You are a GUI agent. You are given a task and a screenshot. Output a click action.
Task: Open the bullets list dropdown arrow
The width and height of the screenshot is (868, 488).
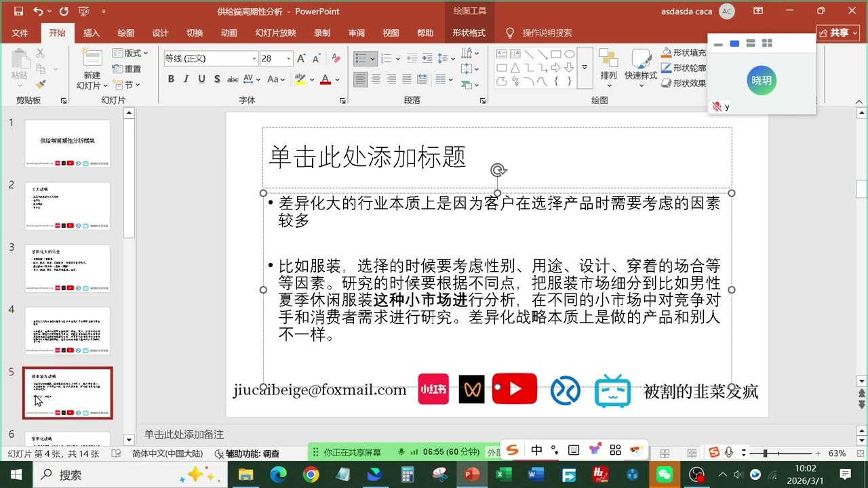373,58
